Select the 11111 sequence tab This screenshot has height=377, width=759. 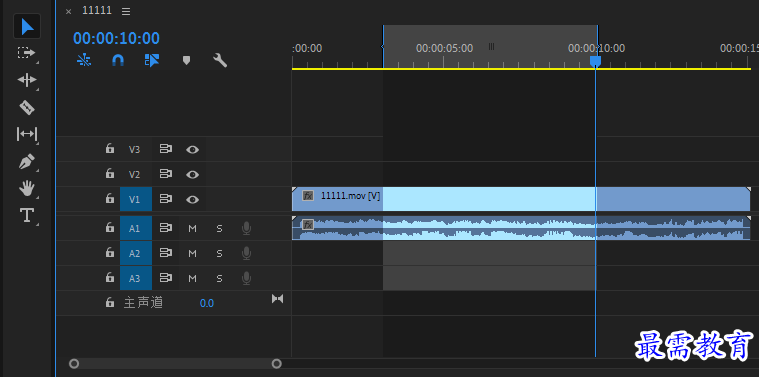click(97, 11)
